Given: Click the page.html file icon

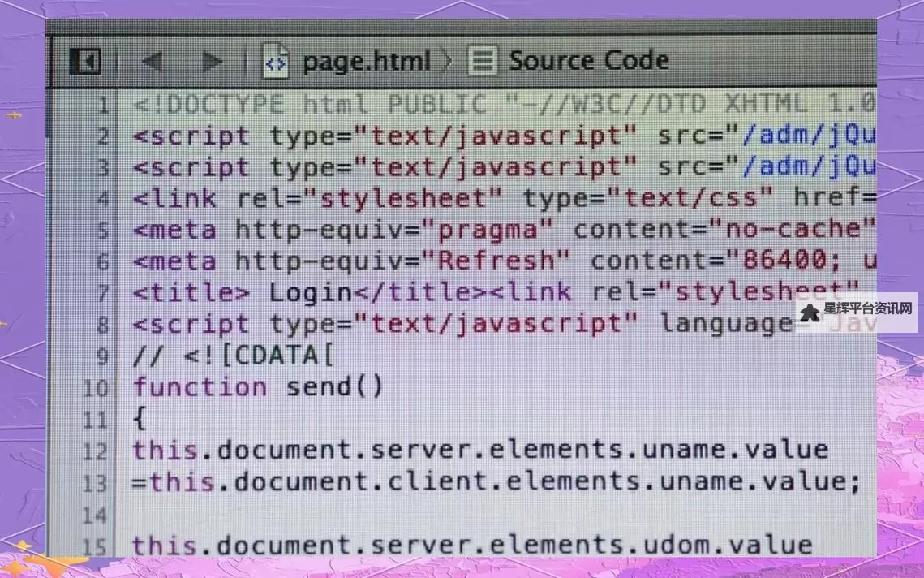Looking at the screenshot, I should coord(276,62).
